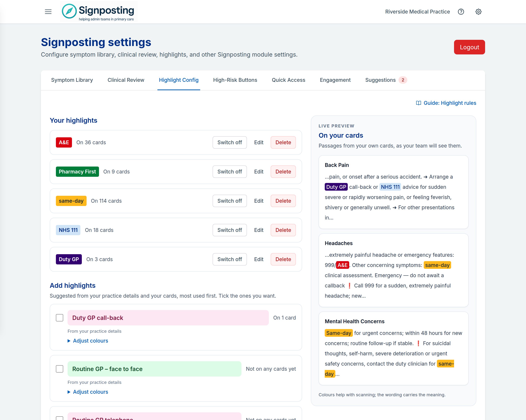Expand Adjust colours under Routine GP – face to face
Viewport: 526px width, 420px height.
point(88,392)
